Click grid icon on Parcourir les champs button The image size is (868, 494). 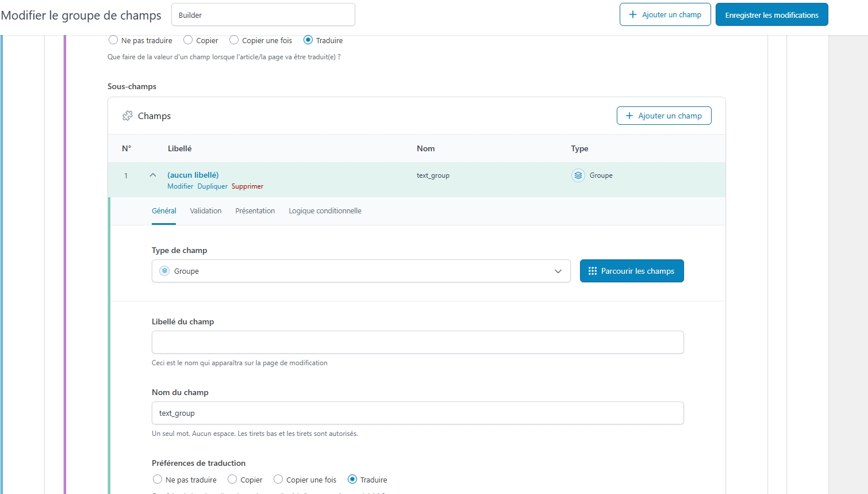click(593, 271)
